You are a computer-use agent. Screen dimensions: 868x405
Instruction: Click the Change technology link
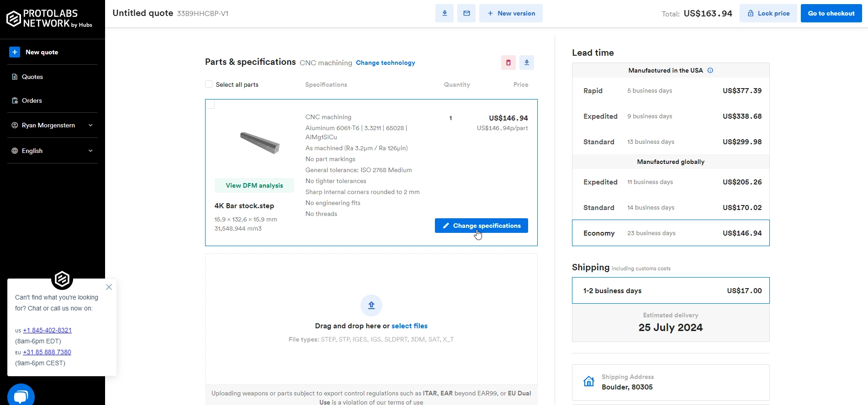[386, 63]
